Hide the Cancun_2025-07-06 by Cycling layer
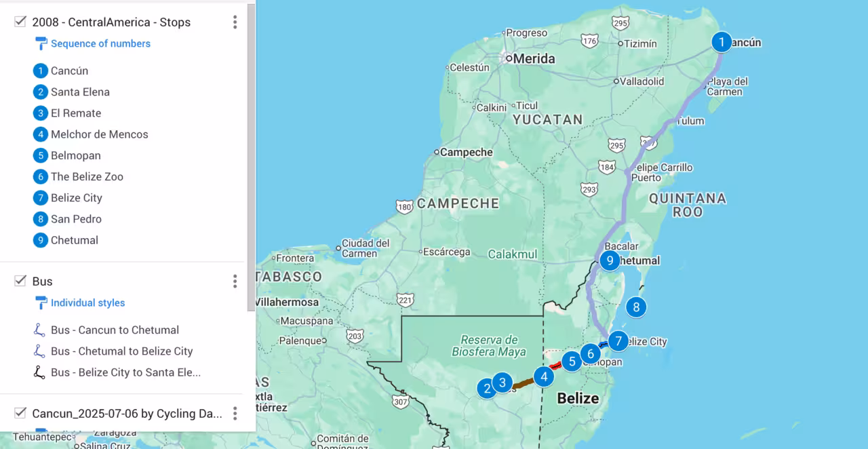Viewport: 868px width, 449px height. click(20, 413)
